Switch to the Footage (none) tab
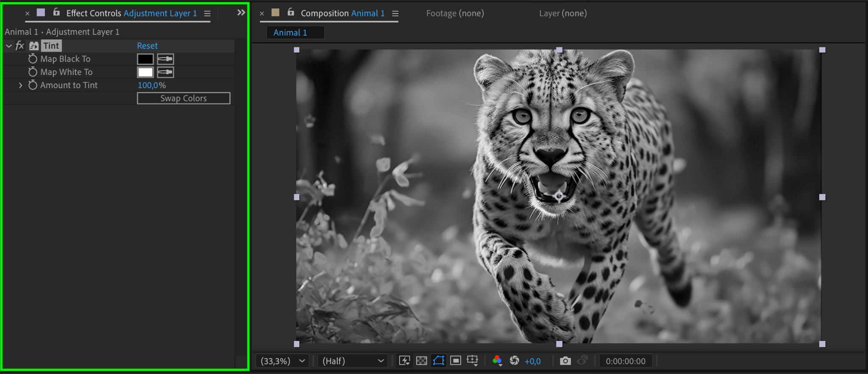This screenshot has width=868, height=374. (455, 13)
